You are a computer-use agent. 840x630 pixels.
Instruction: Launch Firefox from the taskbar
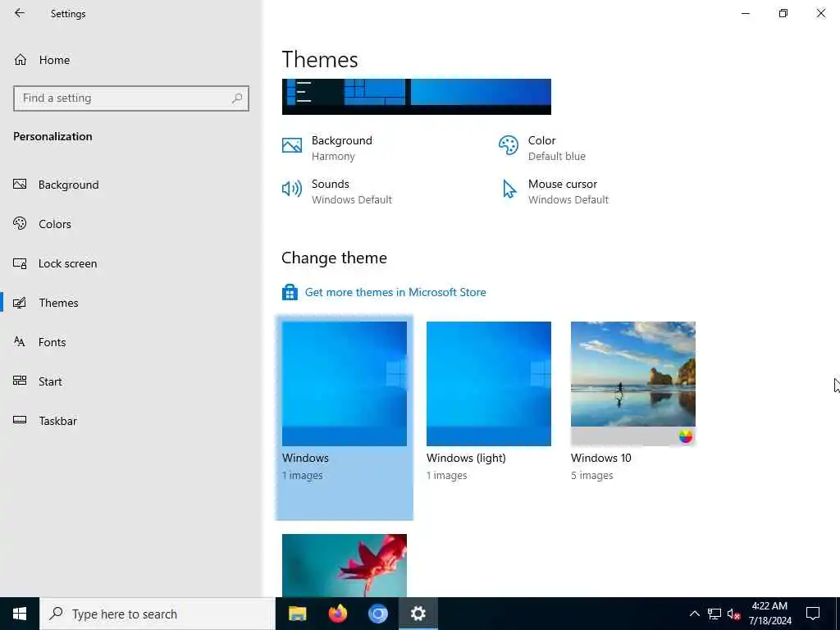point(337,614)
